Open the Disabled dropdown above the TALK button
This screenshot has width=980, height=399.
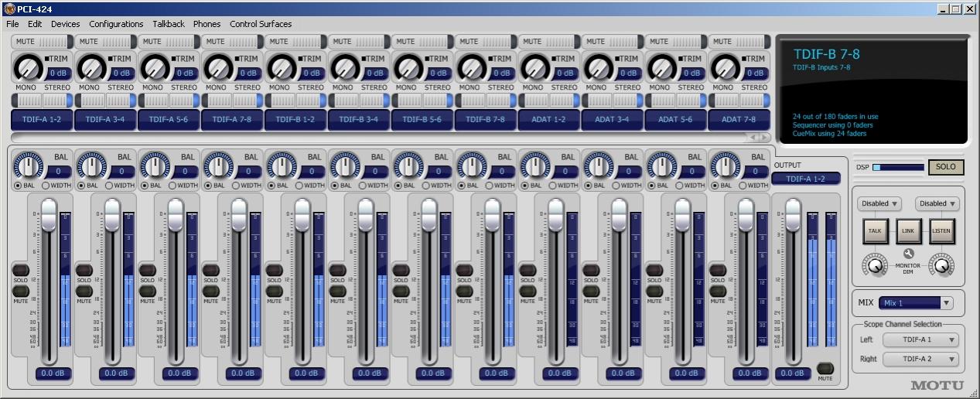pyautogui.click(x=879, y=203)
